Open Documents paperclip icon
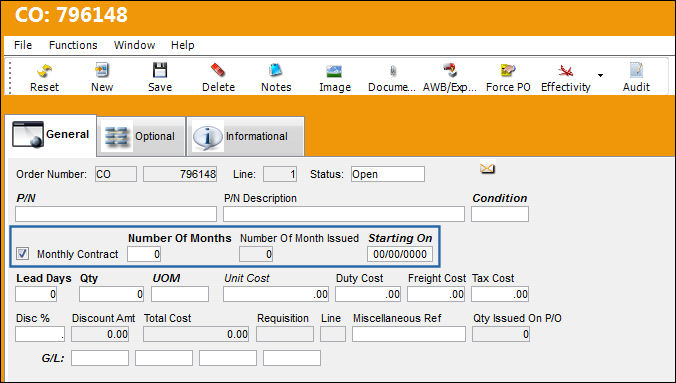Image resolution: width=676 pixels, height=383 pixels. [392, 71]
